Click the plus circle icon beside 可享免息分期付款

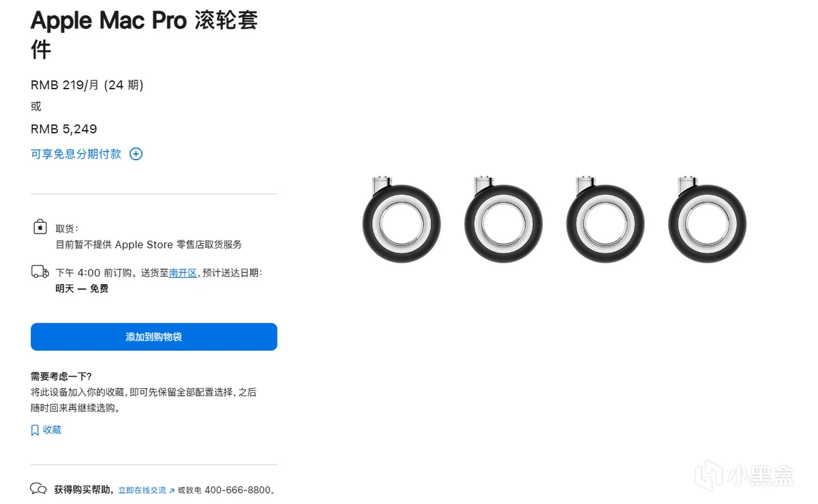[136, 154]
